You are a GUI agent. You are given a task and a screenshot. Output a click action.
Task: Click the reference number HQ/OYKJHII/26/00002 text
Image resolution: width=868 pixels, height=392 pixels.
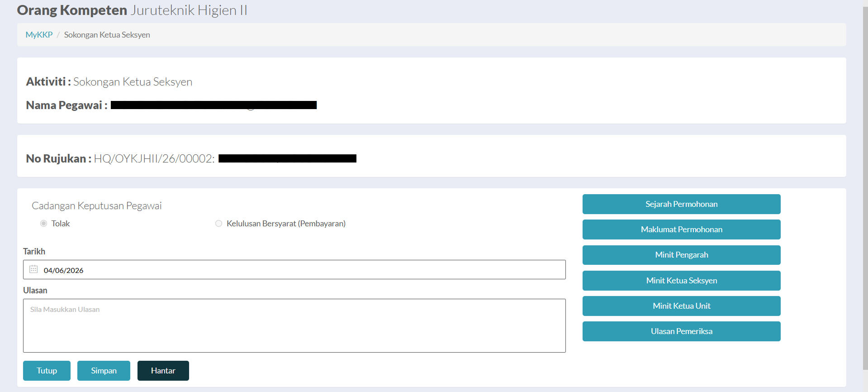point(154,158)
